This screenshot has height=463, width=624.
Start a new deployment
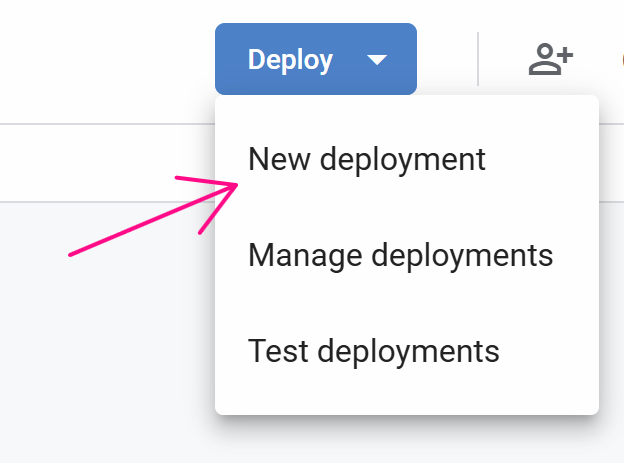(367, 159)
